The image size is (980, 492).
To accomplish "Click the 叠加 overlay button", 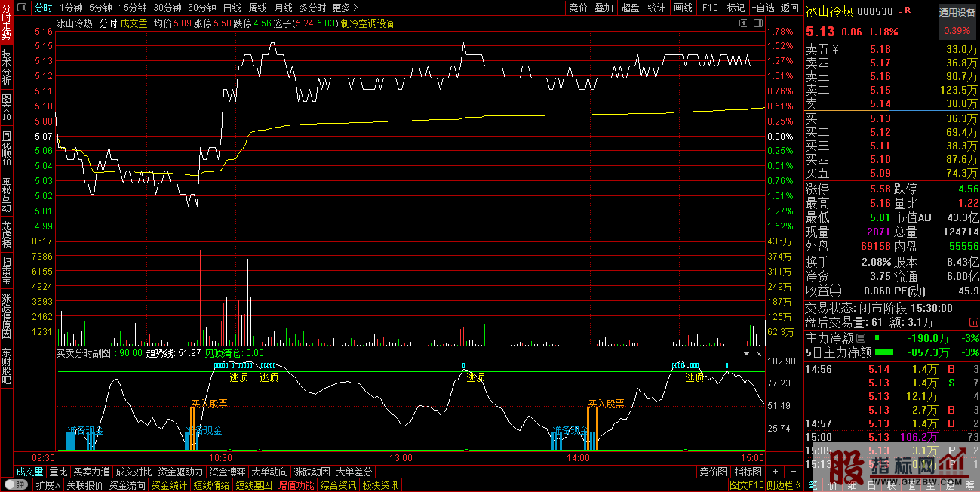I will (604, 8).
